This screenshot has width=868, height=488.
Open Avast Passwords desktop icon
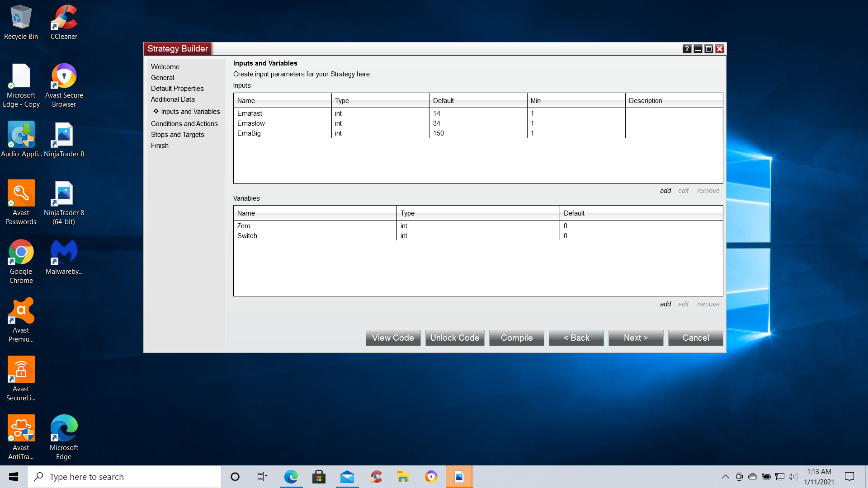point(21,202)
